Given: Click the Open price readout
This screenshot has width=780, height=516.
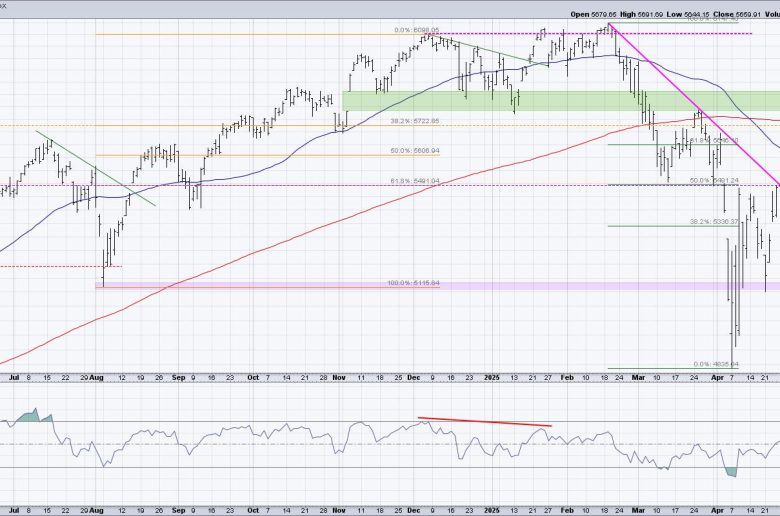Looking at the screenshot, I should click(593, 14).
